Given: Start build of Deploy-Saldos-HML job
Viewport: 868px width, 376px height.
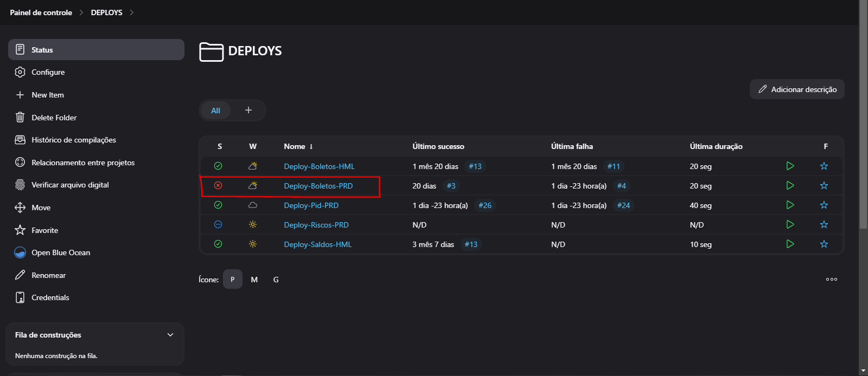Looking at the screenshot, I should point(790,244).
